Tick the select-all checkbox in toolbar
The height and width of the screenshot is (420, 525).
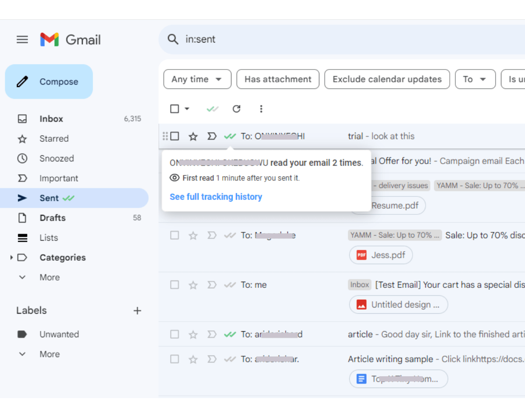coord(175,108)
